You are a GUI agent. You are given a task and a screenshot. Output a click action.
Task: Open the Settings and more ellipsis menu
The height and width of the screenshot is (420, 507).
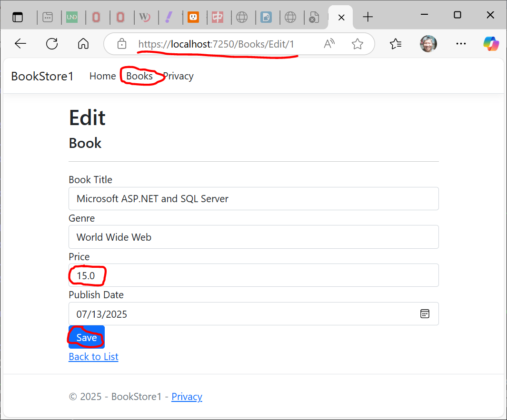(461, 44)
